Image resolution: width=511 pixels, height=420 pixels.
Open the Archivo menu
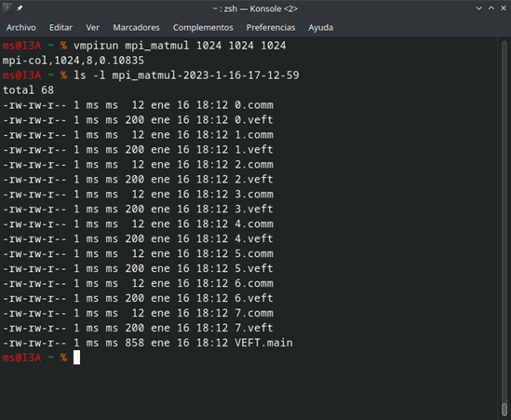(x=21, y=28)
